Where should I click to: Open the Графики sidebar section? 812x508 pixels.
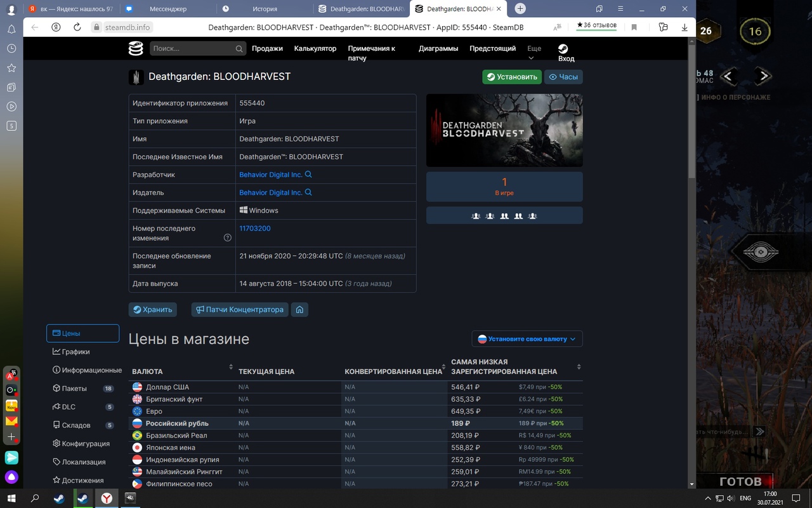(82, 352)
